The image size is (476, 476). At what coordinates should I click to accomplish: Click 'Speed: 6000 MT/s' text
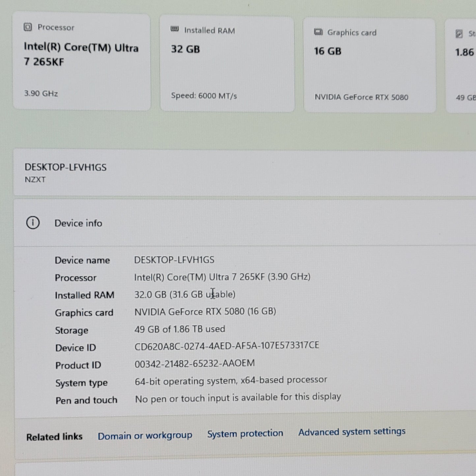[x=204, y=96]
